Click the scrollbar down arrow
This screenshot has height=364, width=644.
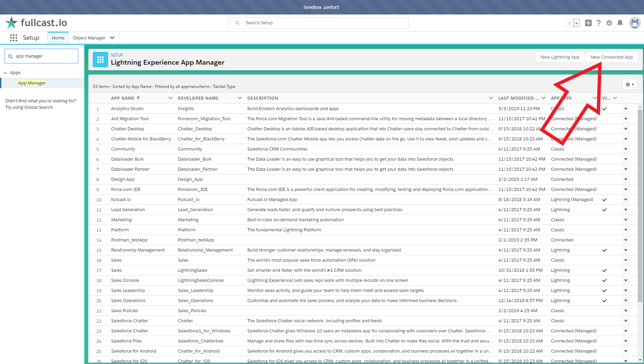coord(640,360)
